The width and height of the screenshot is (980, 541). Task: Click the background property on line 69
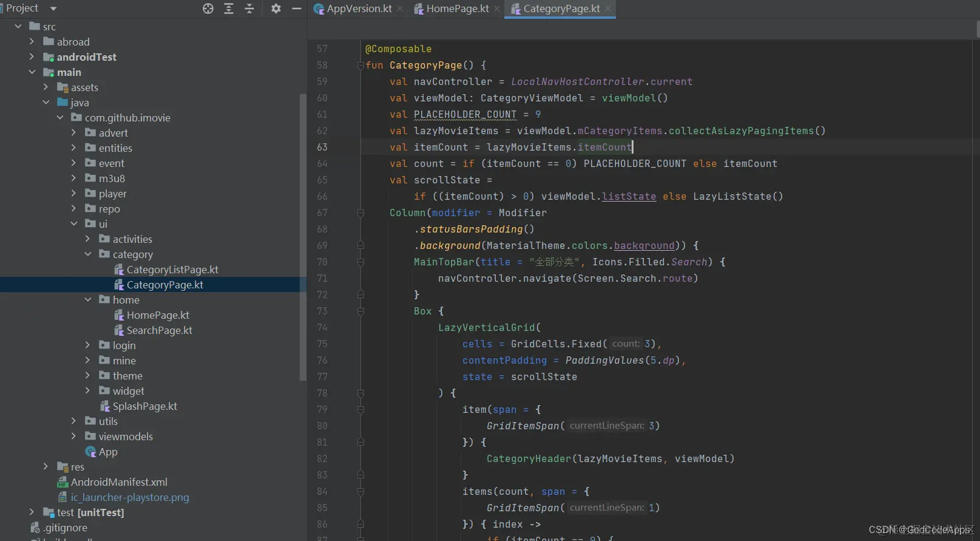click(x=644, y=245)
